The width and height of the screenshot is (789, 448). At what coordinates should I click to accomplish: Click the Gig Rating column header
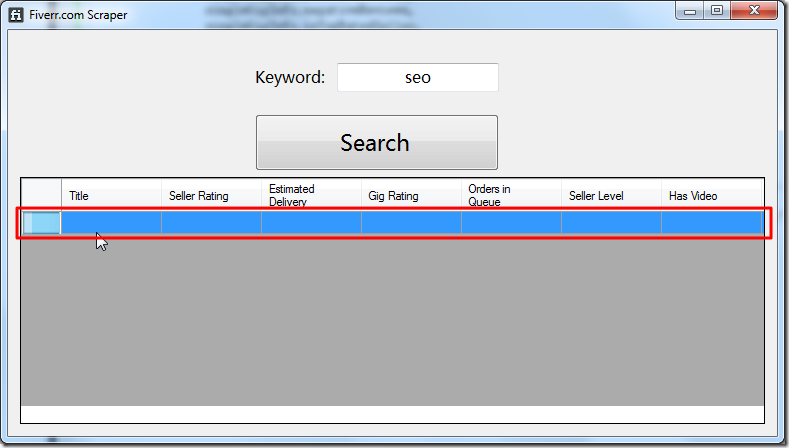pyautogui.click(x=410, y=196)
